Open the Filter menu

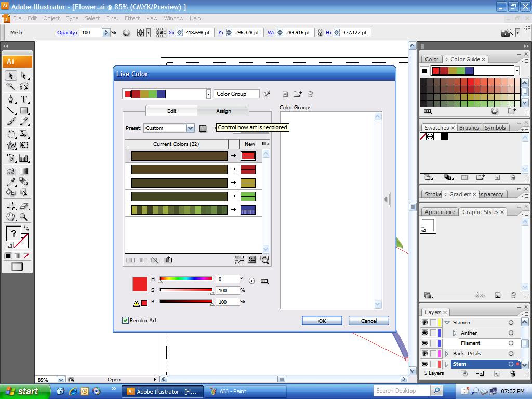pyautogui.click(x=112, y=18)
